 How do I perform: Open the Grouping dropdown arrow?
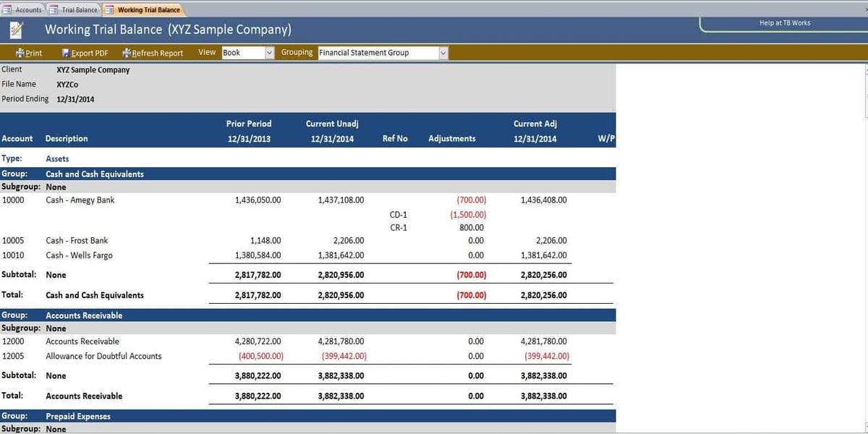(x=443, y=53)
